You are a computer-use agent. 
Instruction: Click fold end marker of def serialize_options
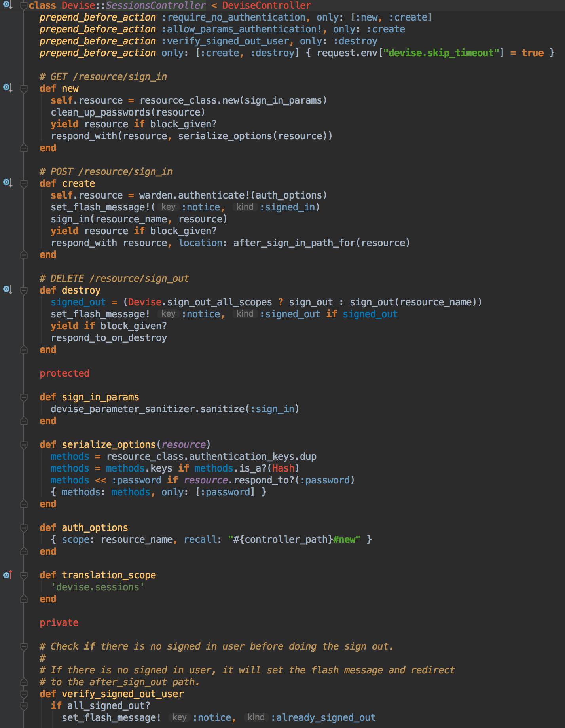tap(24, 504)
